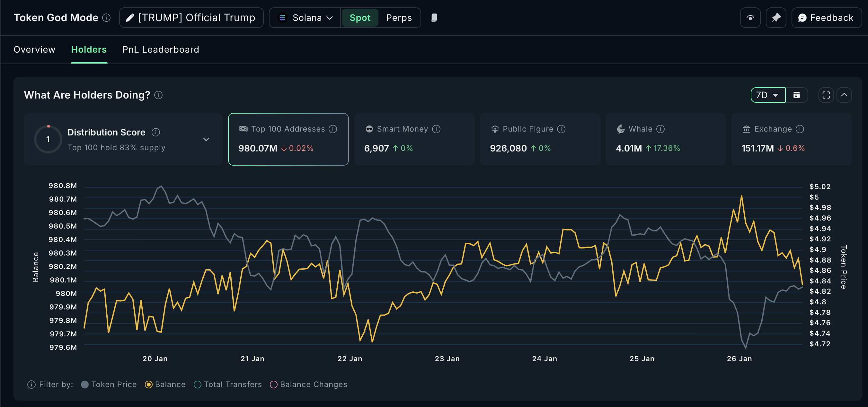Enable the Balance Changes filter
This screenshot has width=868, height=407.
[274, 385]
